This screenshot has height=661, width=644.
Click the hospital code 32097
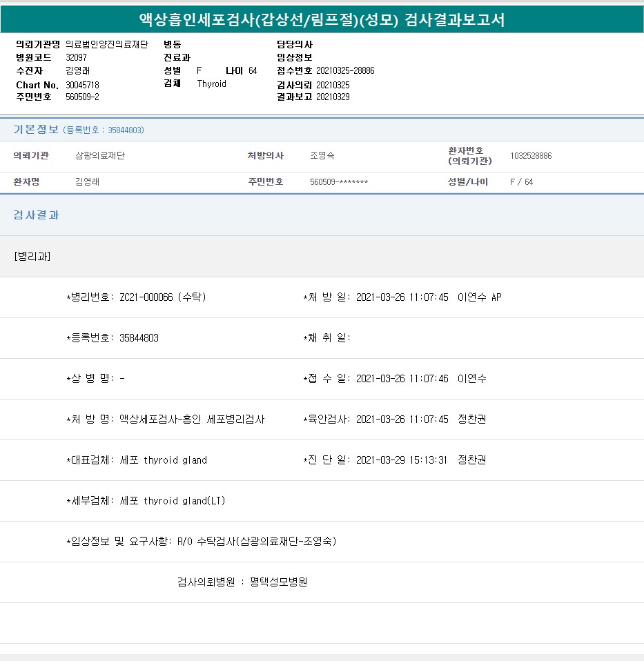coord(76,57)
